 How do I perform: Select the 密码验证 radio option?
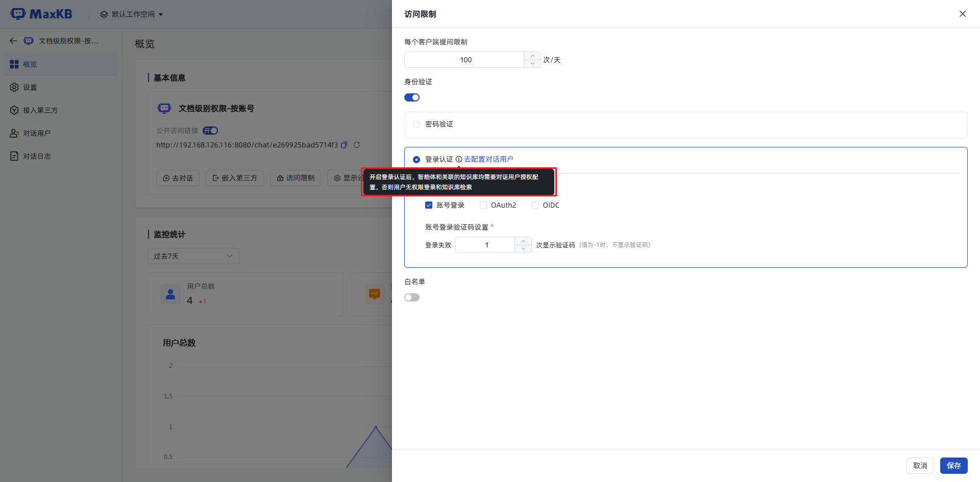click(416, 124)
